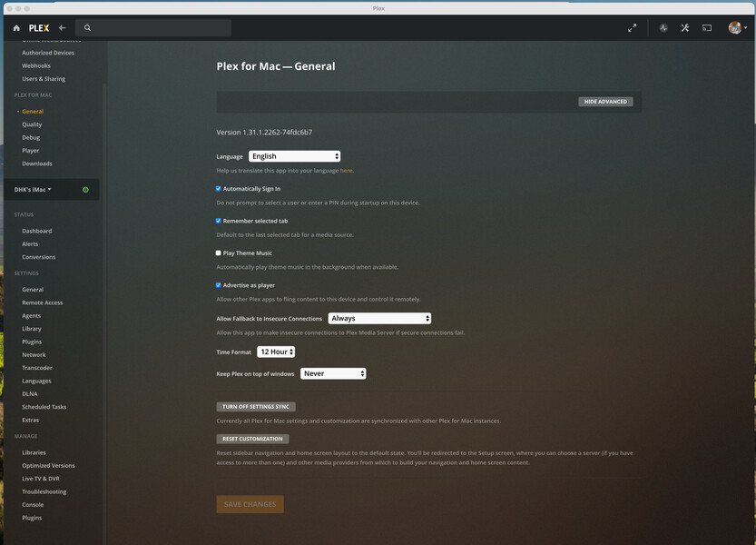Navigate back with the arrow icon
The height and width of the screenshot is (545, 756).
pos(63,28)
